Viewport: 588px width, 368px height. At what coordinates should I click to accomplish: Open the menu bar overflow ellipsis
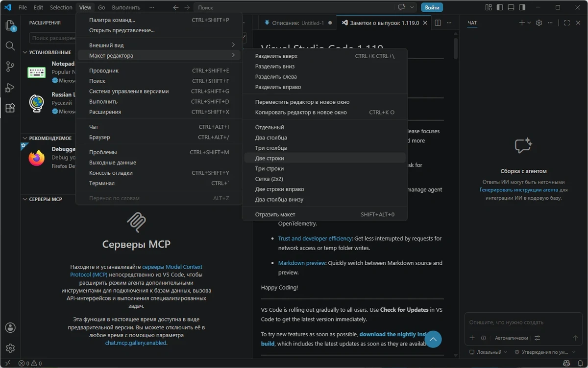click(152, 7)
